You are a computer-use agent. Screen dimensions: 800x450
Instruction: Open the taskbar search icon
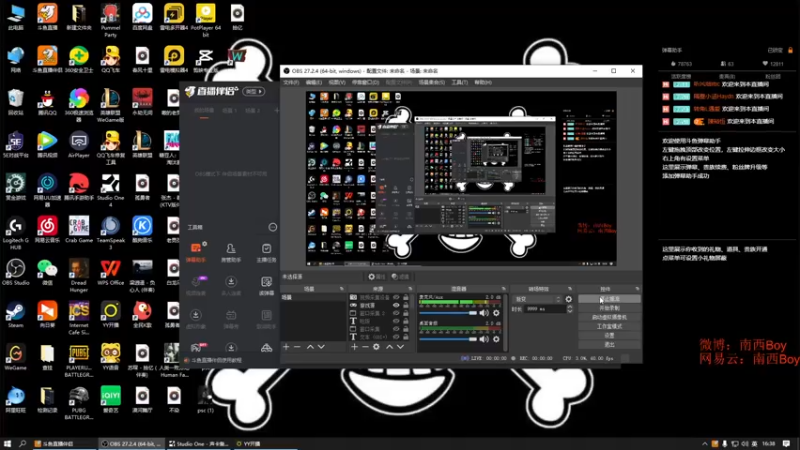[x=22, y=443]
